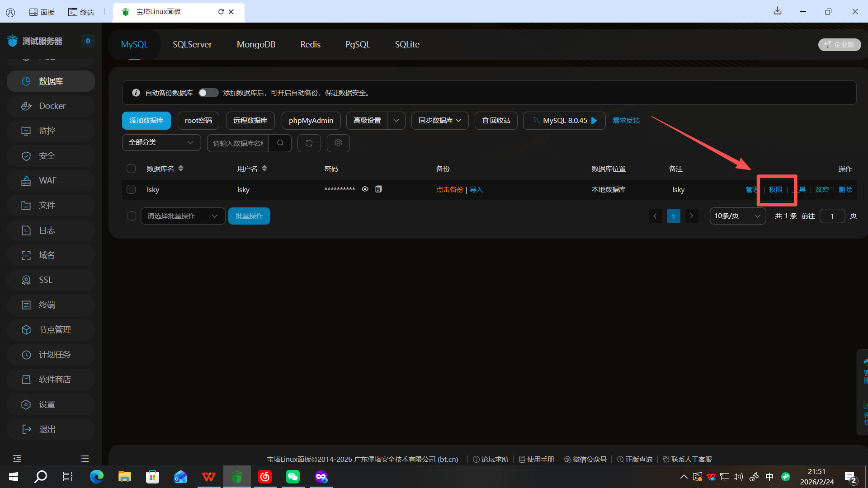Click the database name search field
The height and width of the screenshot is (488, 868).
tap(238, 143)
